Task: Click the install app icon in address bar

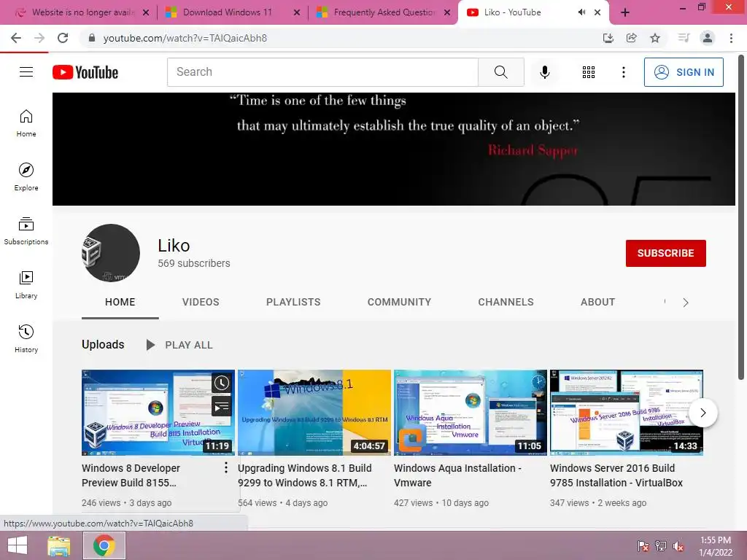Action: (x=608, y=38)
